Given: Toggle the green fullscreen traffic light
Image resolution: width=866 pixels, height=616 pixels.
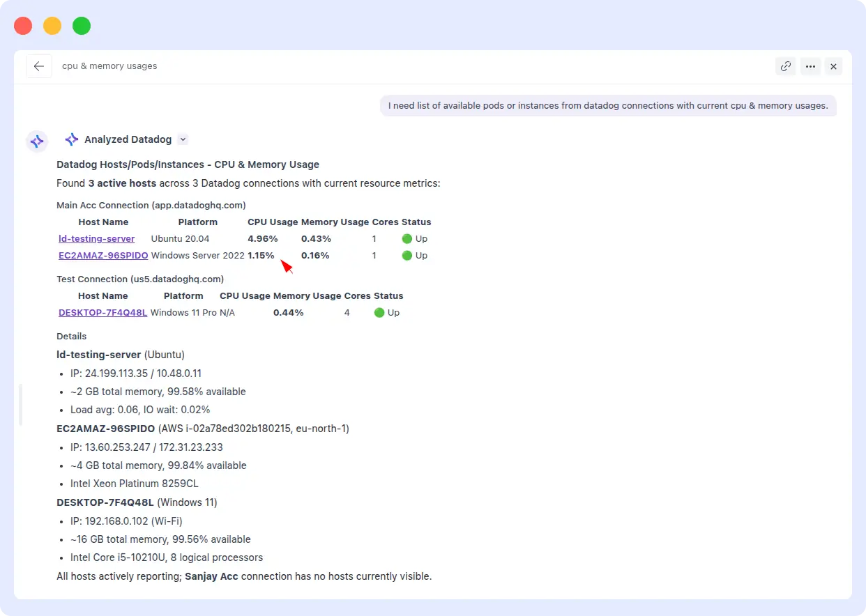Looking at the screenshot, I should click(x=82, y=25).
